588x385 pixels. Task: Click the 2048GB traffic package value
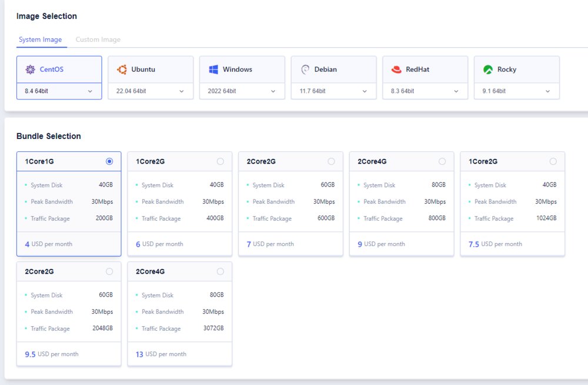tap(103, 328)
